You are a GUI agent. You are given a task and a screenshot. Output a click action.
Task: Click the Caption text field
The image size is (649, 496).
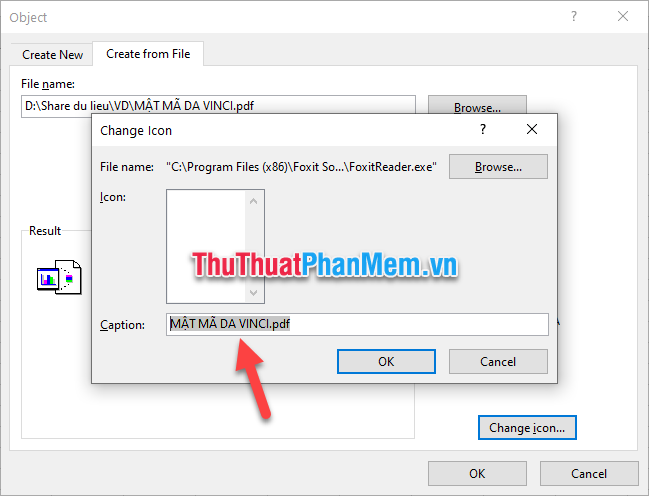[x=357, y=325]
